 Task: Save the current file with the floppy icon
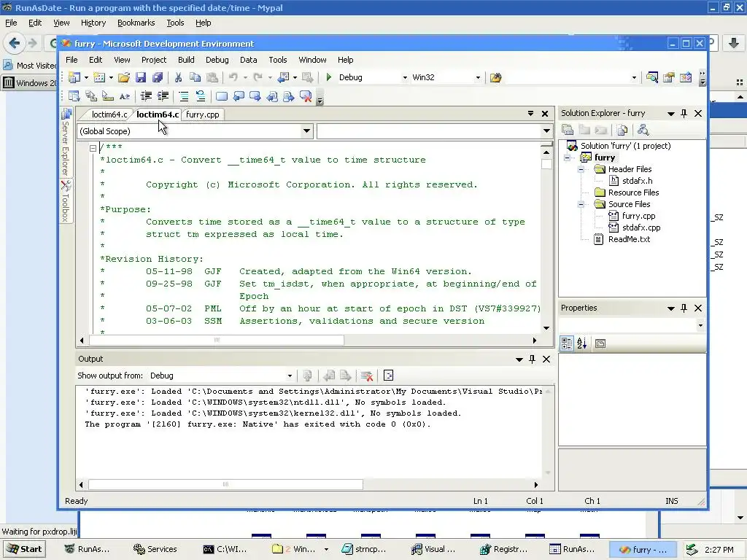[141, 77]
